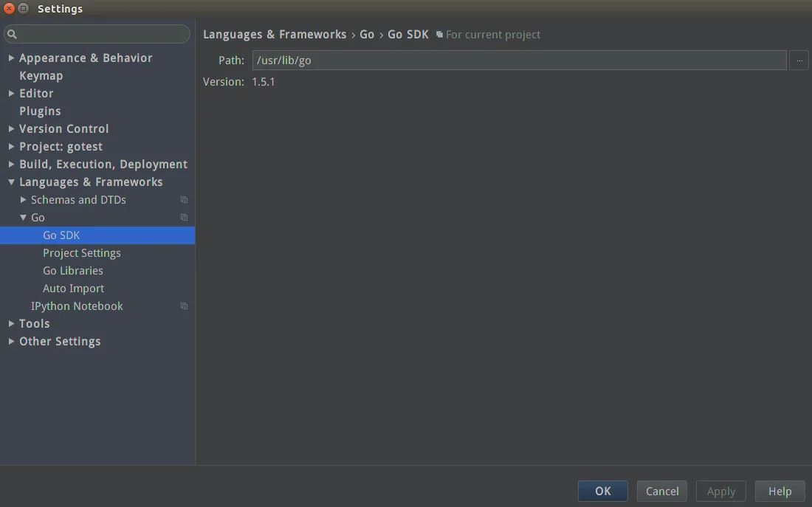The width and height of the screenshot is (812, 507).
Task: Open the Plugins settings page
Action: [x=40, y=111]
